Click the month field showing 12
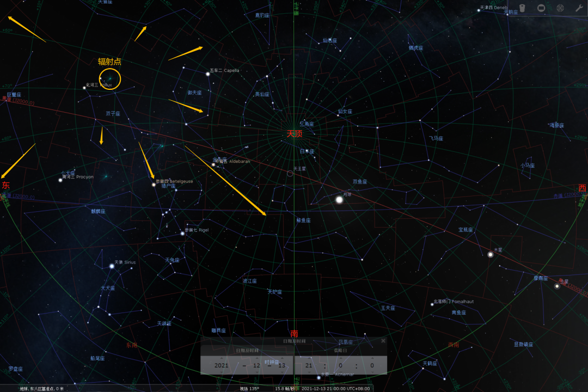 256,365
